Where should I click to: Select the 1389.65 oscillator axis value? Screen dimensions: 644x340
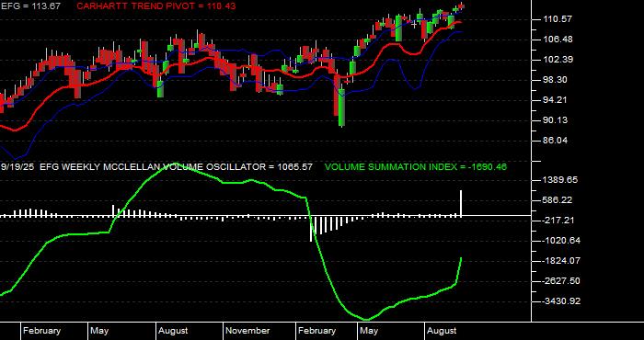pos(559,180)
